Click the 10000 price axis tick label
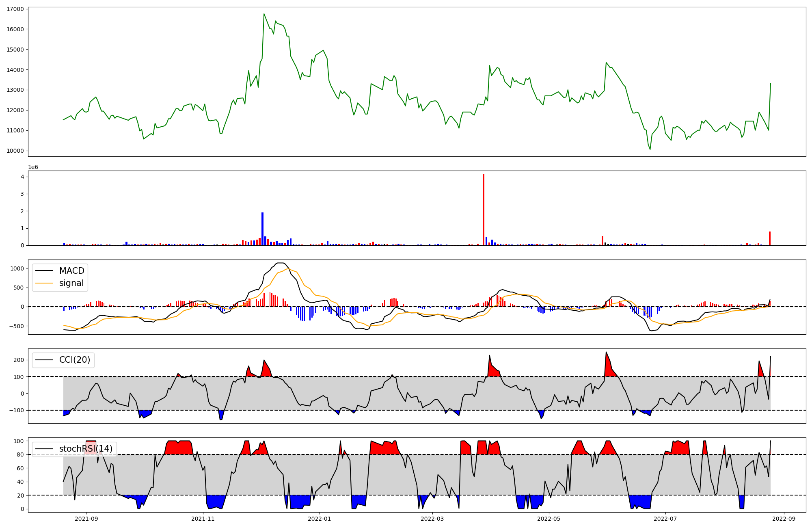Image resolution: width=812 pixels, height=528 pixels. [15, 151]
